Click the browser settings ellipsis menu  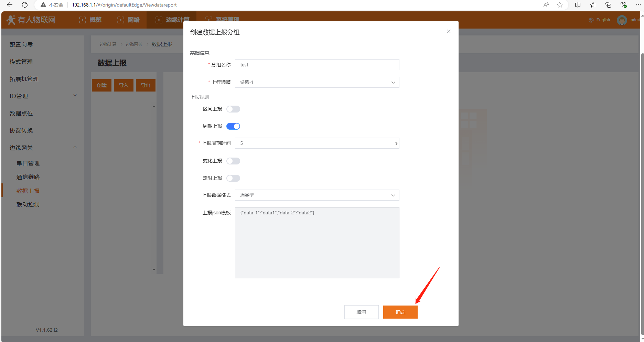638,5
